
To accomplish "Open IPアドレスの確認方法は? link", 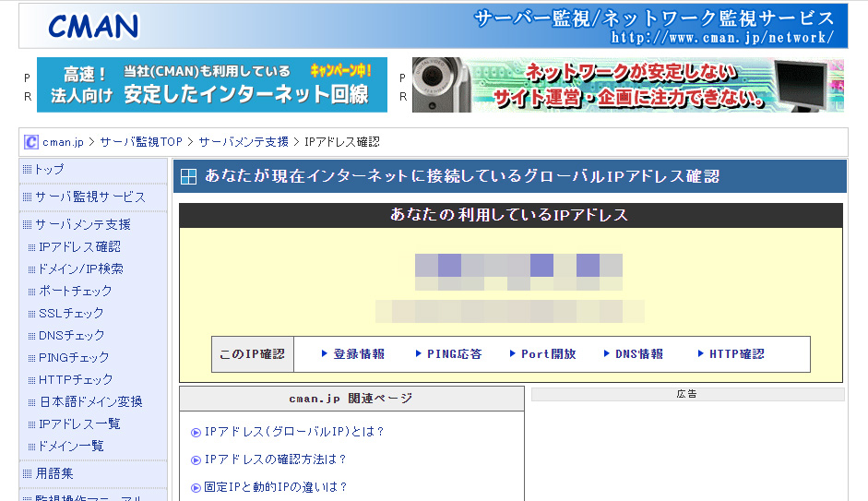I will pos(276,459).
